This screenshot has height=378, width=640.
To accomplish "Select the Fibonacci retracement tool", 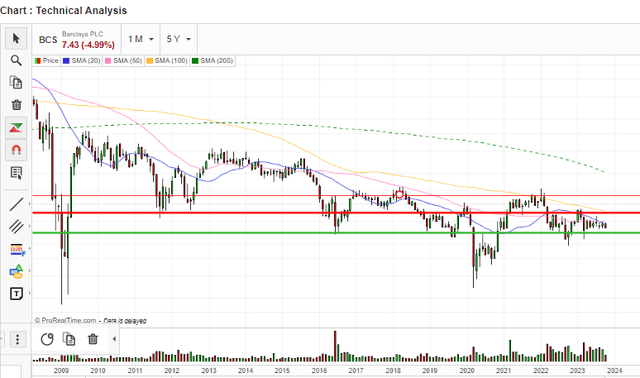I will click(x=17, y=249).
